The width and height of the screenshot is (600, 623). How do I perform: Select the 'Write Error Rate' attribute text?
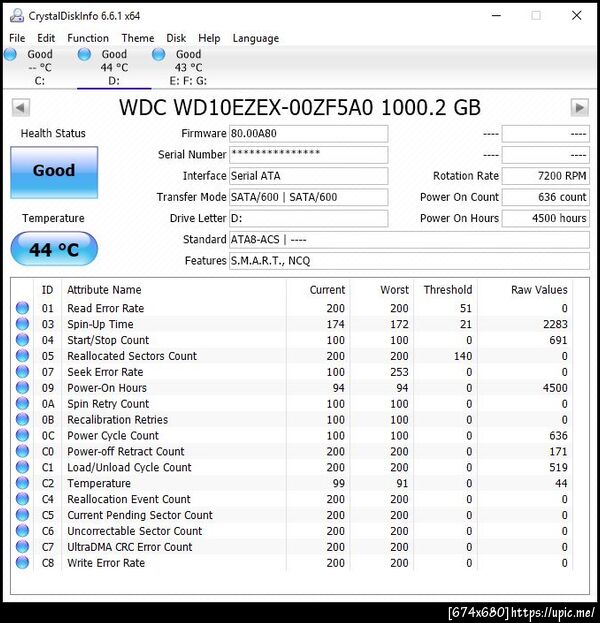point(106,563)
